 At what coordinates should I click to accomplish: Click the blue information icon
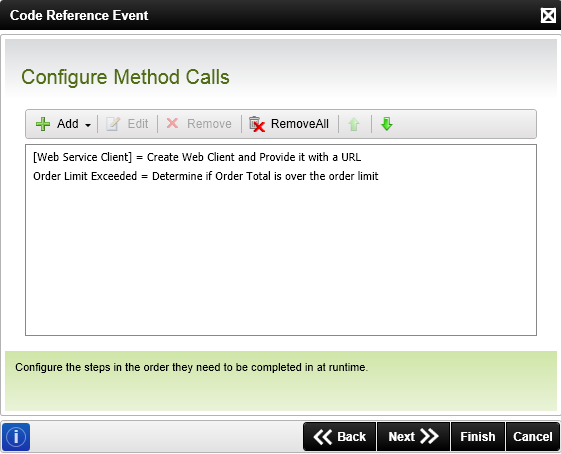click(x=16, y=437)
